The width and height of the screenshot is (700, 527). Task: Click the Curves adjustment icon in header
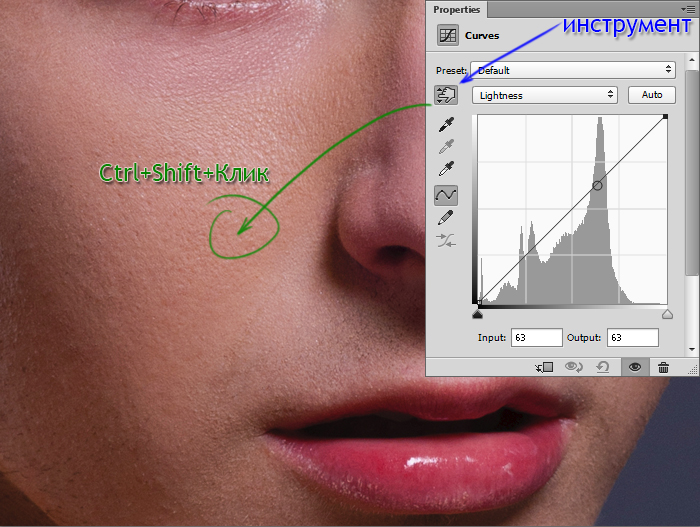[x=448, y=35]
